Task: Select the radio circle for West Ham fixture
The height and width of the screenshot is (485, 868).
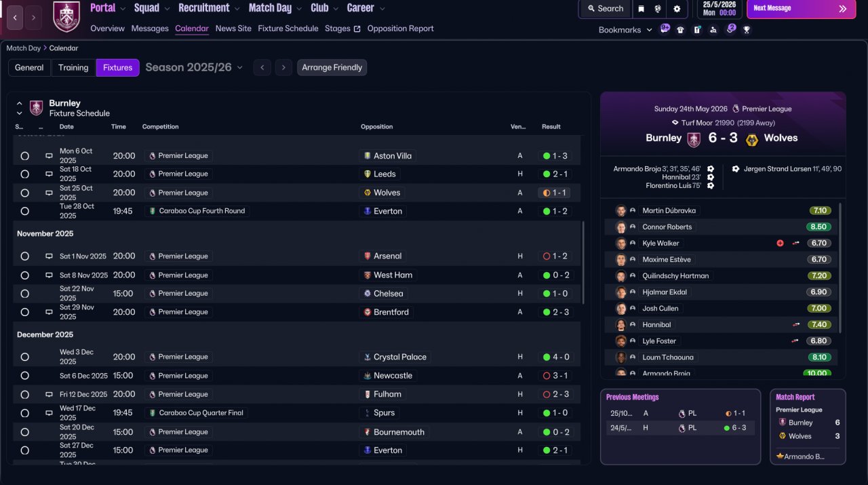Action: [x=24, y=275]
